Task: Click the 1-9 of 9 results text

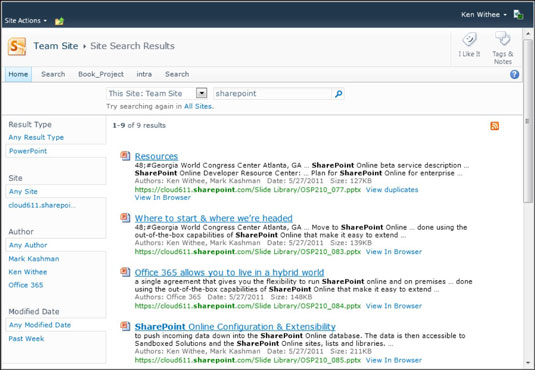Action: 139,126
